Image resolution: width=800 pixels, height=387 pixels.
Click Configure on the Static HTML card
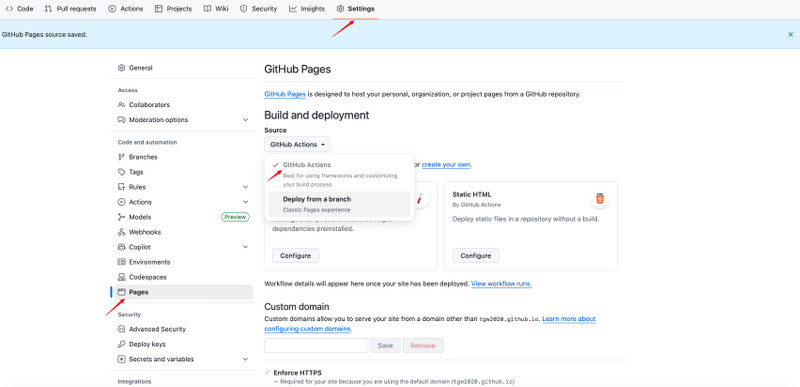[476, 255]
